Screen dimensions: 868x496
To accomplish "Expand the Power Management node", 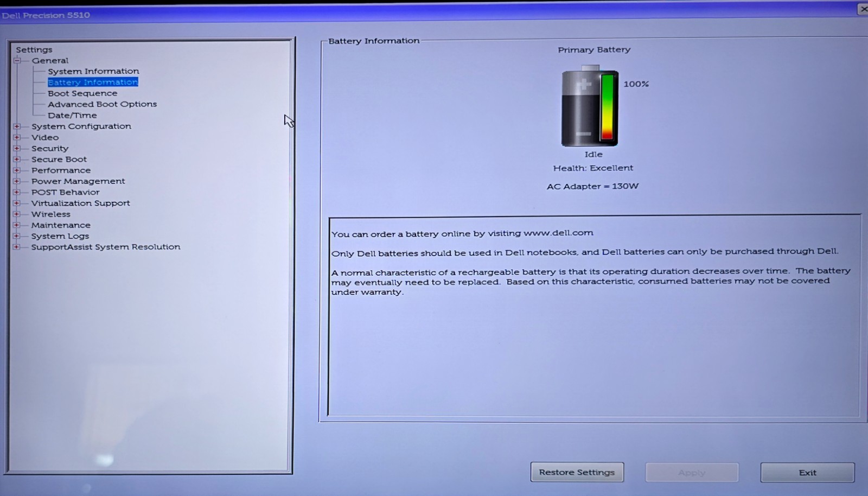I will pyautogui.click(x=17, y=181).
